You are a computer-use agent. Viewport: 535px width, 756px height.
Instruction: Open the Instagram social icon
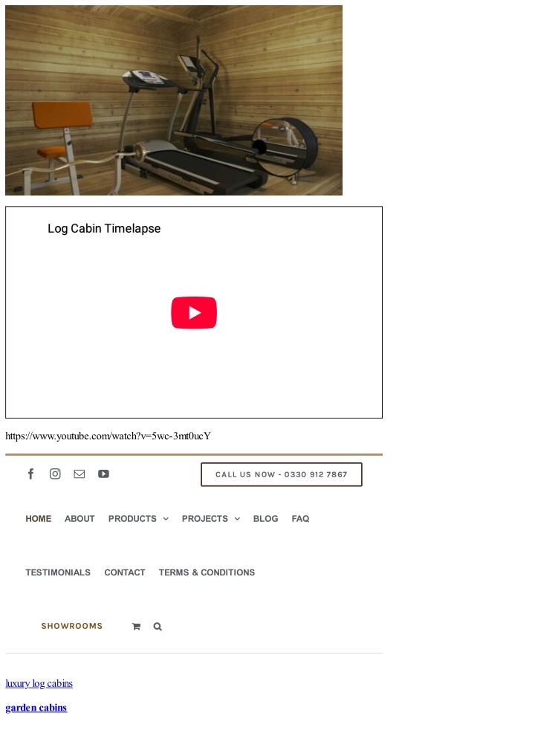click(x=55, y=474)
